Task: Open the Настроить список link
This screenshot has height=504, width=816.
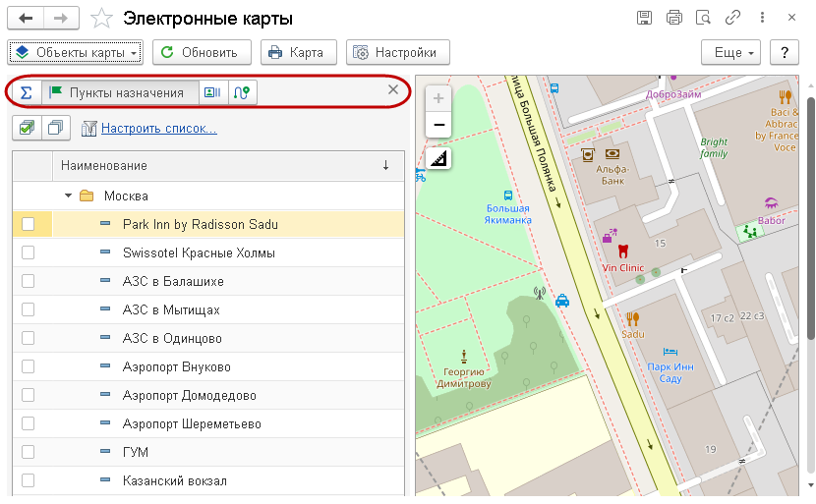Action: [x=158, y=128]
